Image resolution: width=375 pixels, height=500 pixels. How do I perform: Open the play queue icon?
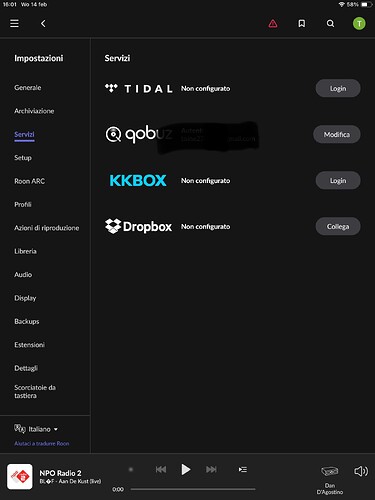click(x=243, y=469)
